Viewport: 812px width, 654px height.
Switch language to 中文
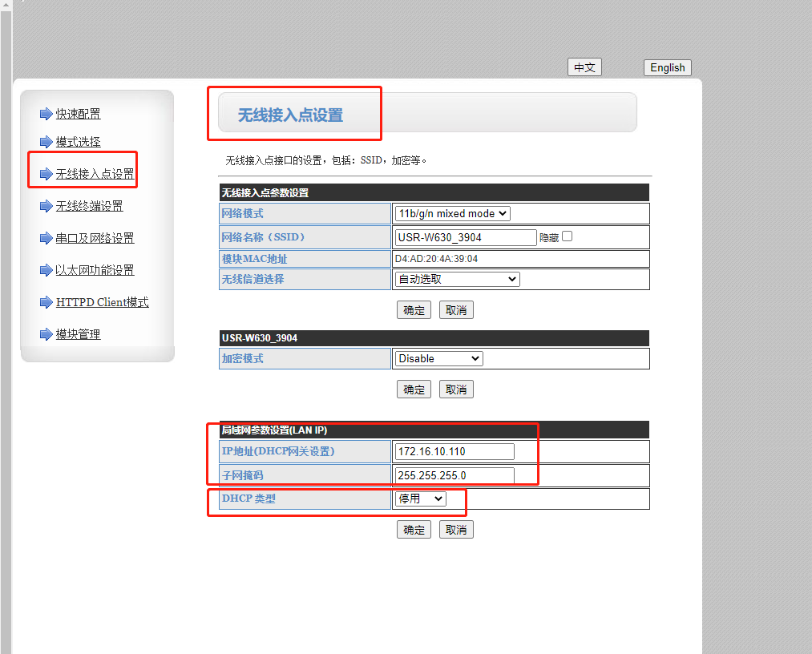pyautogui.click(x=584, y=67)
